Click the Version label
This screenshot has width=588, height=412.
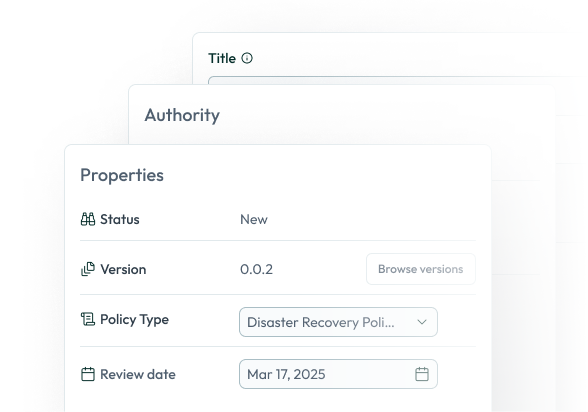tap(123, 269)
